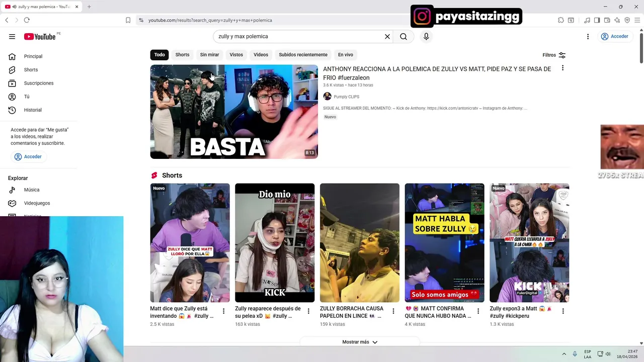Reload the page with the refresh icon
644x362 pixels.
tap(27, 20)
